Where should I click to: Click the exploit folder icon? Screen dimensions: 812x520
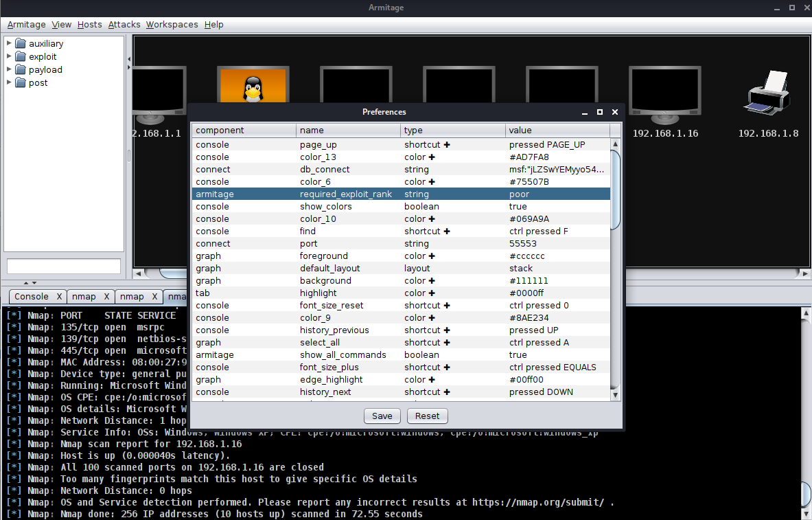[21, 56]
